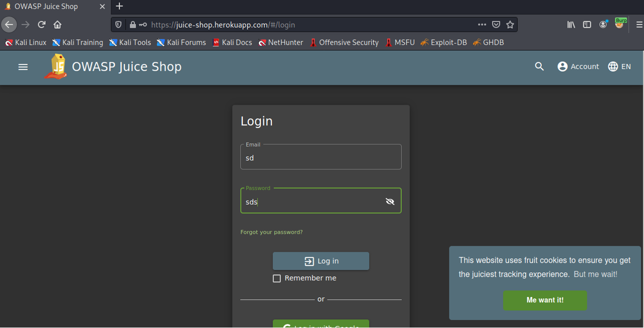View site security via padlock icon
The width and height of the screenshot is (644, 328).
[132, 25]
